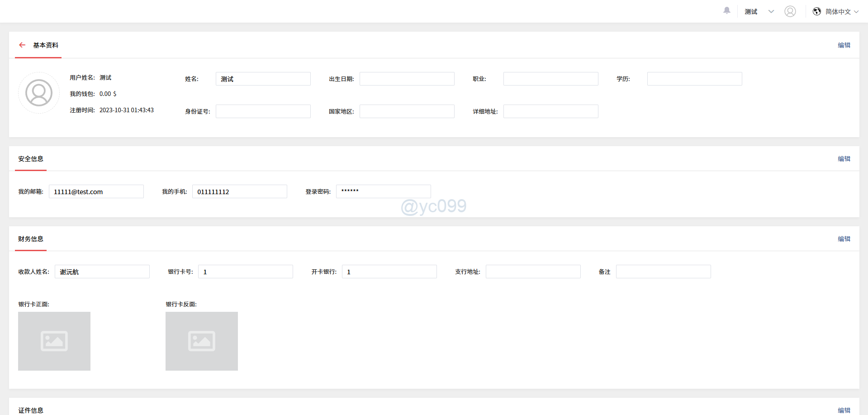The height and width of the screenshot is (415, 868).
Task: Switch to the 安全信息 section header
Action: (x=30, y=159)
